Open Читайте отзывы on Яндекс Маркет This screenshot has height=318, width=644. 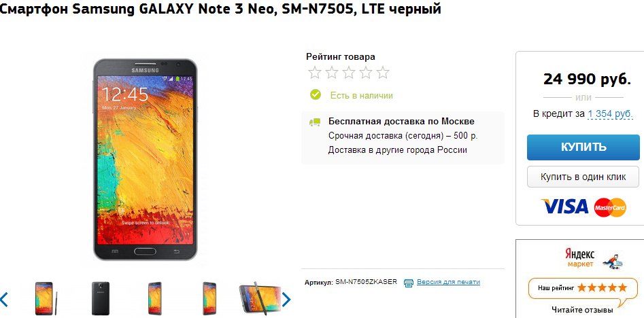582,309
